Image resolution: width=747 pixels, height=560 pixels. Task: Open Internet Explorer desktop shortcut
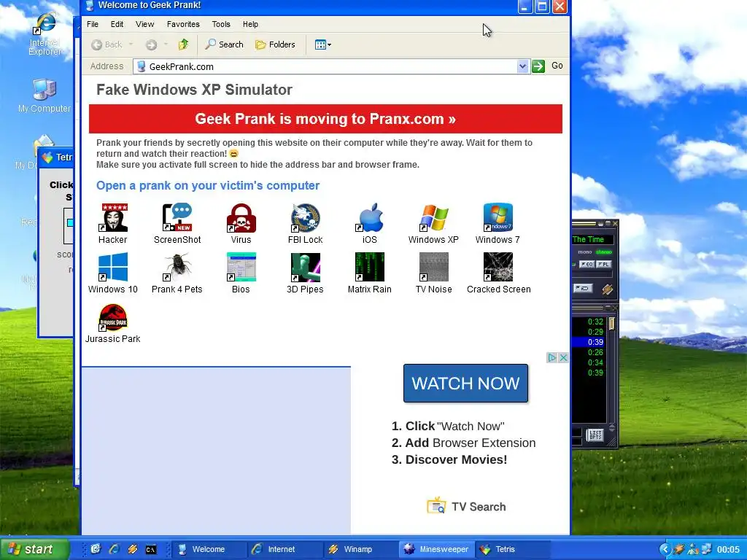45,35
